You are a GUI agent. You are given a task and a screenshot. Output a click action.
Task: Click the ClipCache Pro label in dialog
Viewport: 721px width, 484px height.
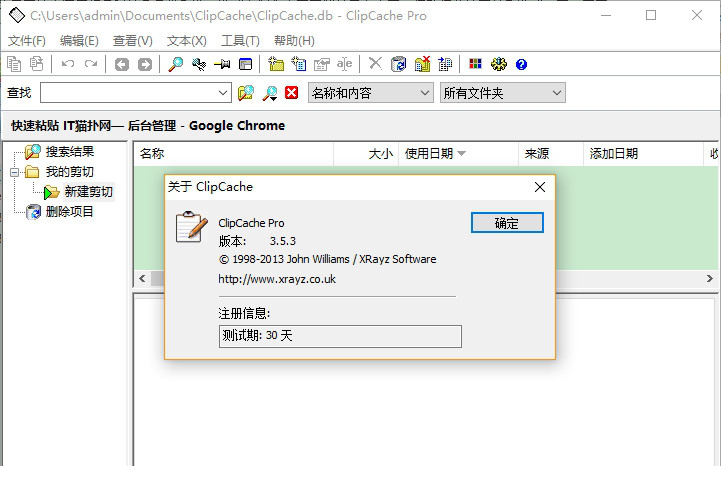click(252, 223)
